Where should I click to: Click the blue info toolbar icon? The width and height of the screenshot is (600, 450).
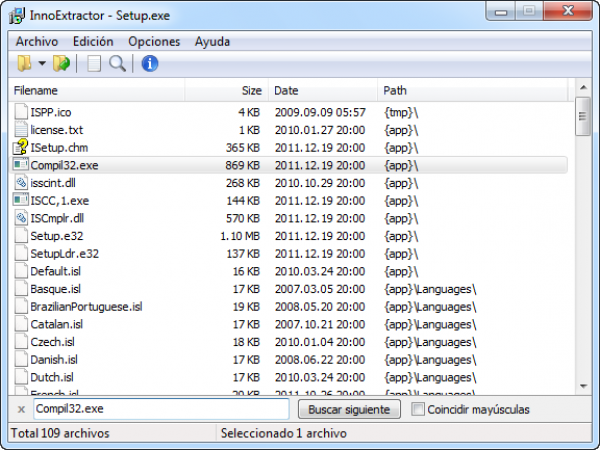[x=150, y=64]
